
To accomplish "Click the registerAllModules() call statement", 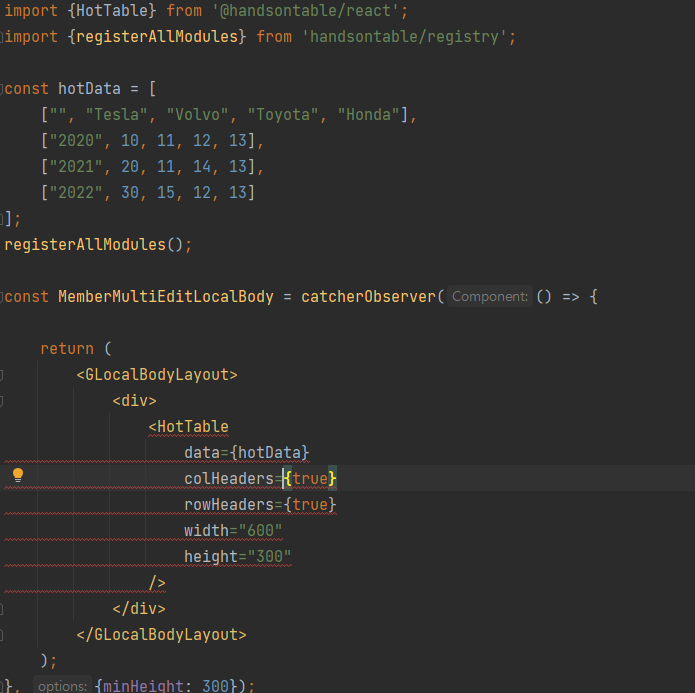I will click(98, 245).
